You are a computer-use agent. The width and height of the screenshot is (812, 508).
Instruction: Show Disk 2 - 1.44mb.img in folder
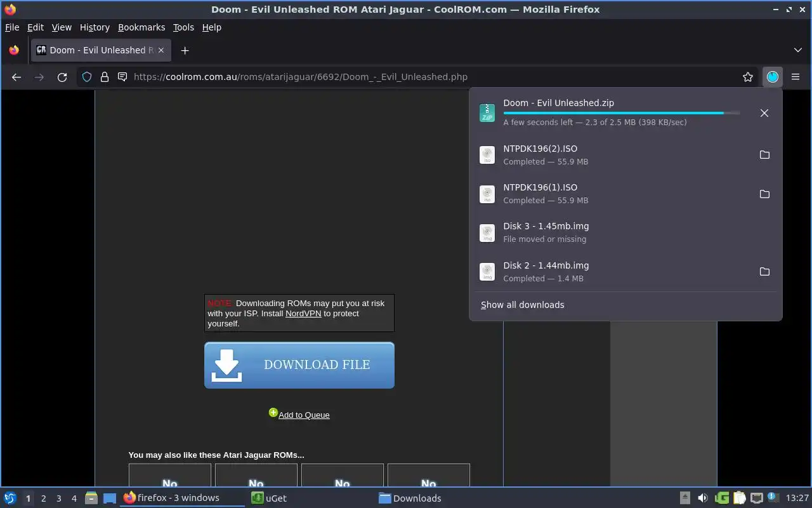point(764,272)
